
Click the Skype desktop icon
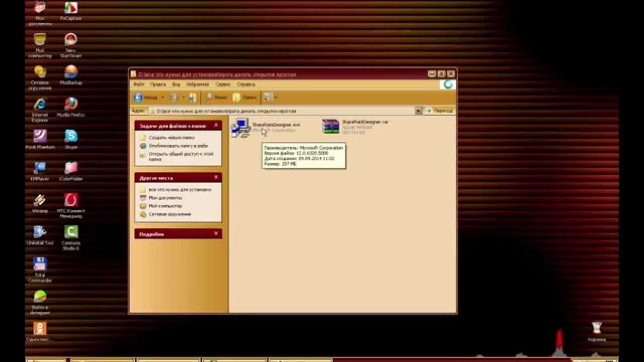[x=71, y=139]
